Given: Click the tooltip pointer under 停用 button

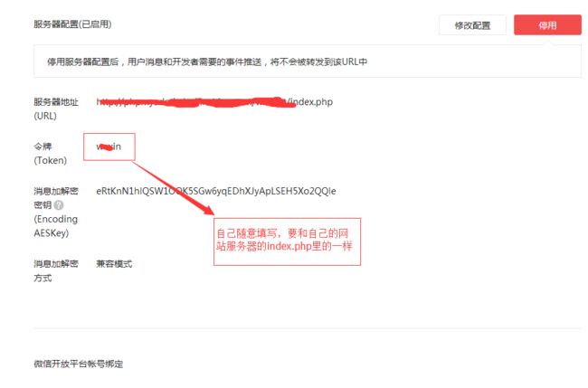Looking at the screenshot, I should (x=550, y=43).
